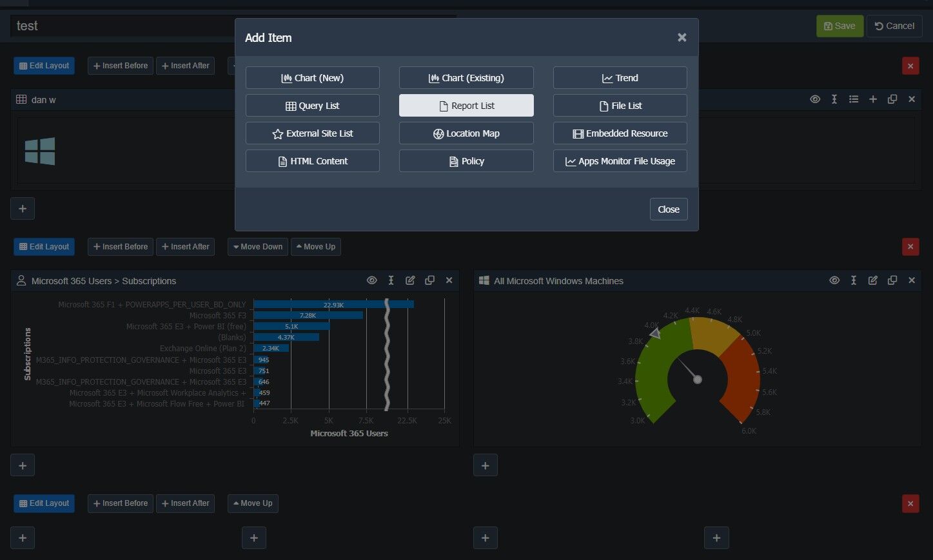Viewport: 933px width, 560px height.
Task: Edit the Microsoft 365 Users chart
Action: point(410,280)
